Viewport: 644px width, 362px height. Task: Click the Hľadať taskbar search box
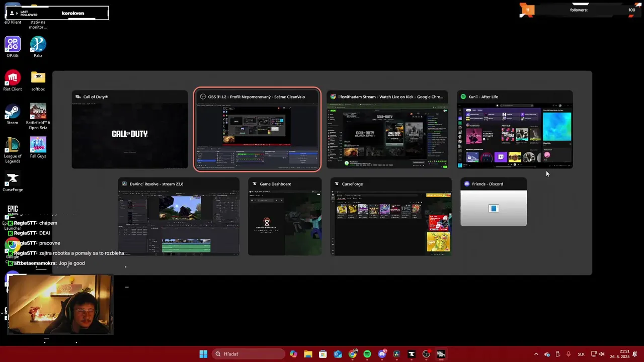[x=249, y=354]
